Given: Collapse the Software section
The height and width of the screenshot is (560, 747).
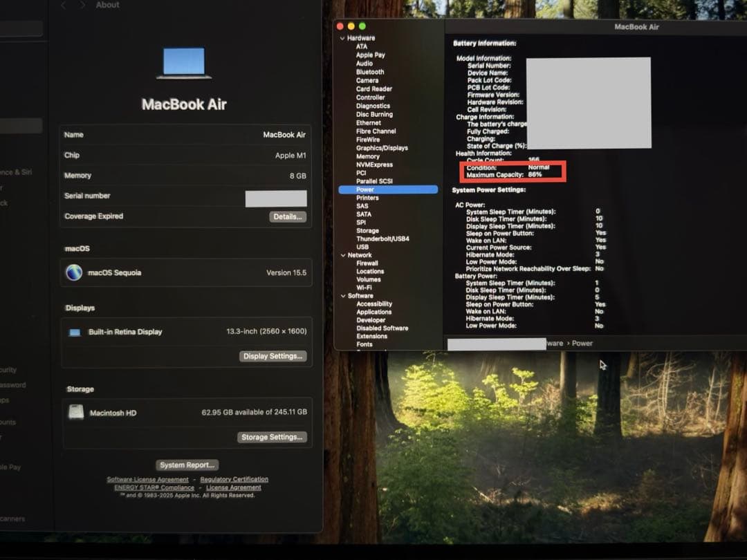Looking at the screenshot, I should click(x=342, y=295).
